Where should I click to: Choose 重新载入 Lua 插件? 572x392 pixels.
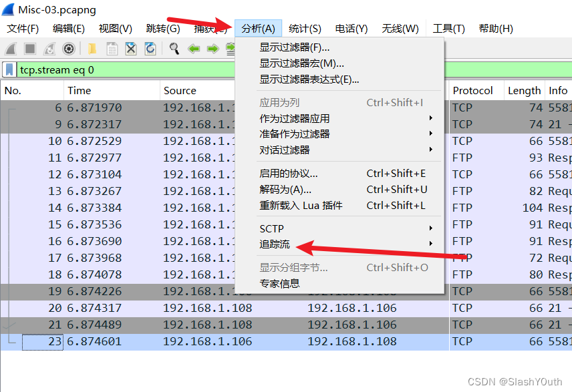[340, 206]
